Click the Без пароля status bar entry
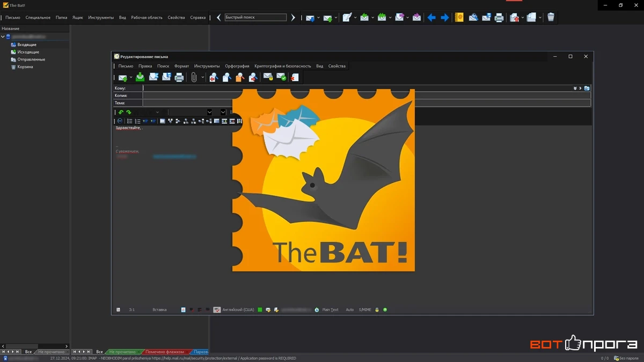 pyautogui.click(x=626, y=358)
